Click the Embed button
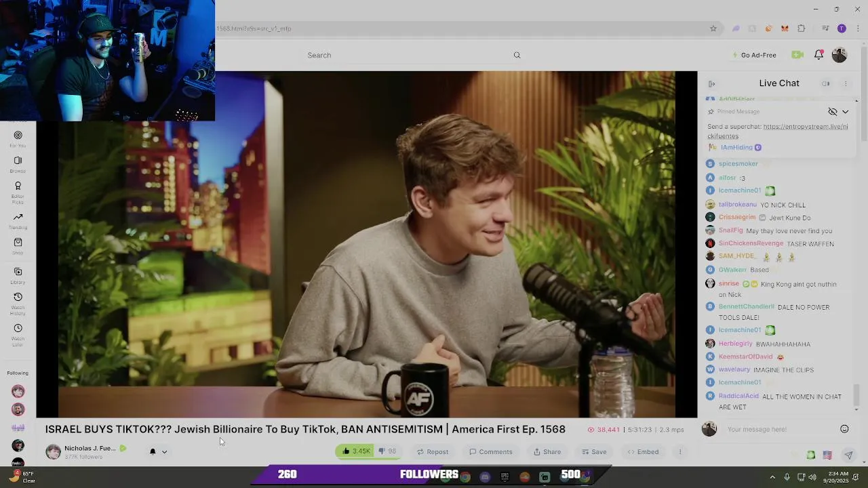This screenshot has width=868, height=488. 643,451
